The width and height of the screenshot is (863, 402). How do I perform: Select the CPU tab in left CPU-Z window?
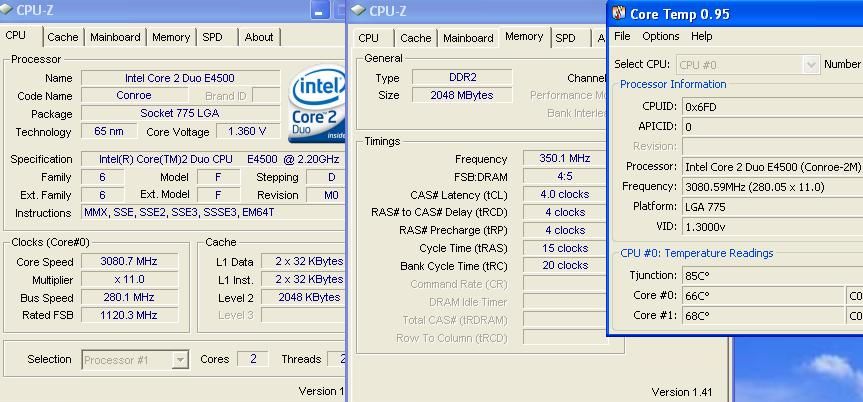tap(16, 36)
